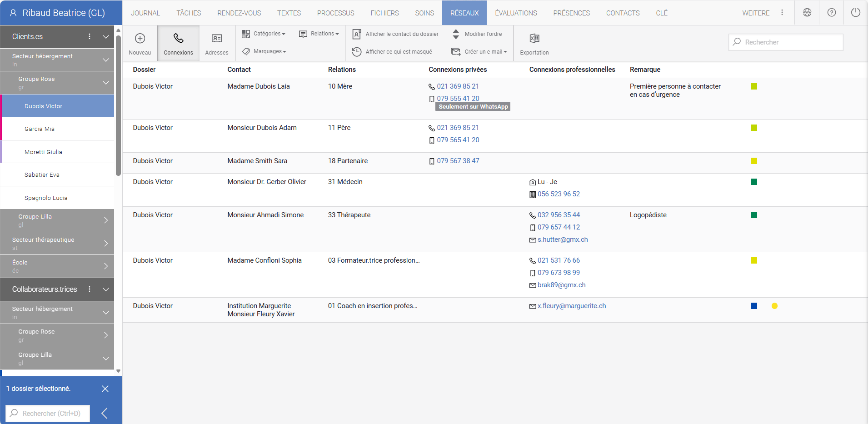This screenshot has height=424, width=868.
Task: Open the Adresses view icon
Action: click(x=216, y=39)
